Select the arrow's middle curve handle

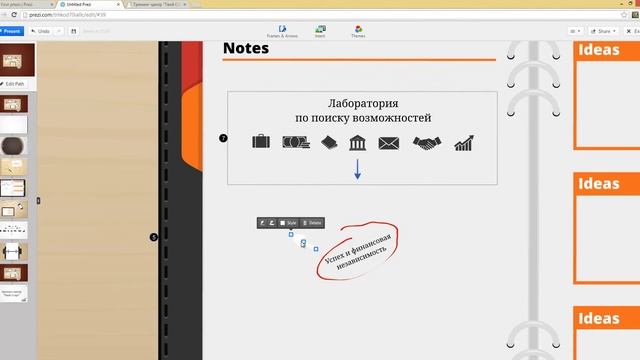[x=303, y=242]
